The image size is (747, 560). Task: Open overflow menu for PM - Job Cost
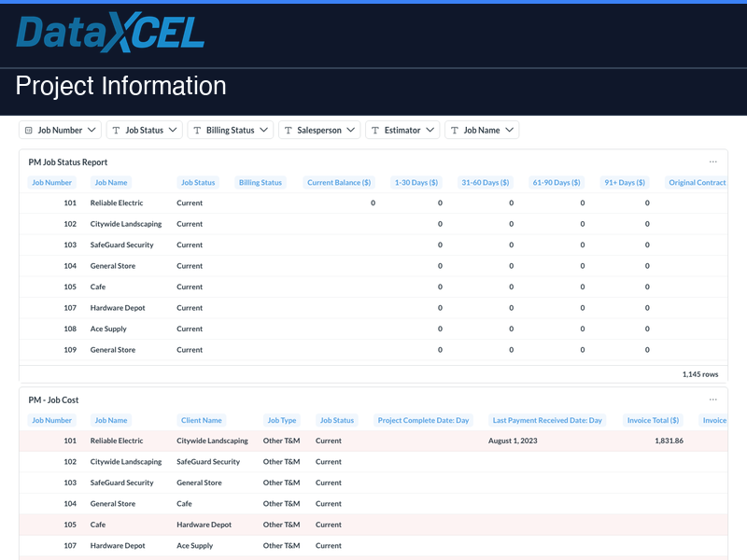tap(713, 399)
